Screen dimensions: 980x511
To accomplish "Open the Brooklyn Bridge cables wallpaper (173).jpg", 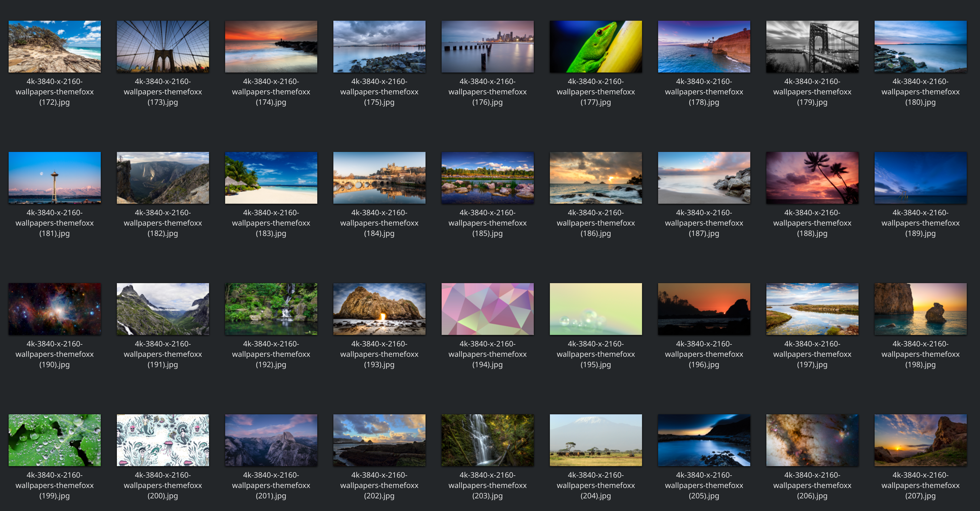I will pyautogui.click(x=162, y=46).
